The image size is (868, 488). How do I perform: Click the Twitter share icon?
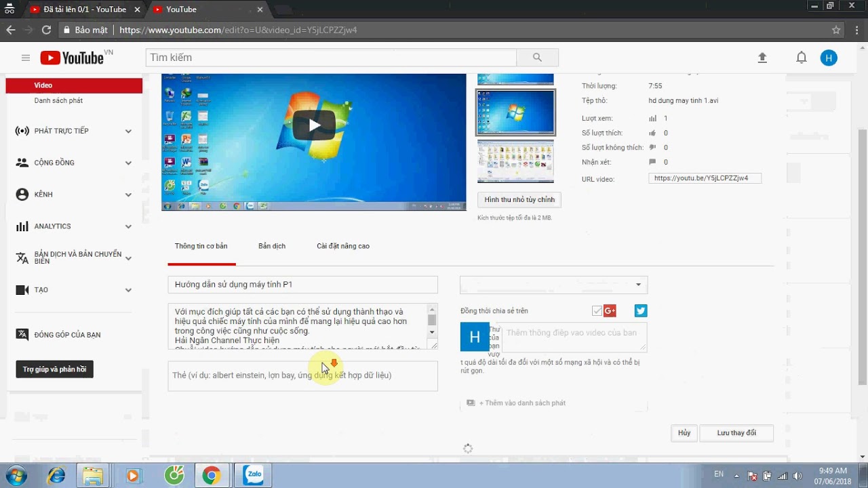(641, 310)
